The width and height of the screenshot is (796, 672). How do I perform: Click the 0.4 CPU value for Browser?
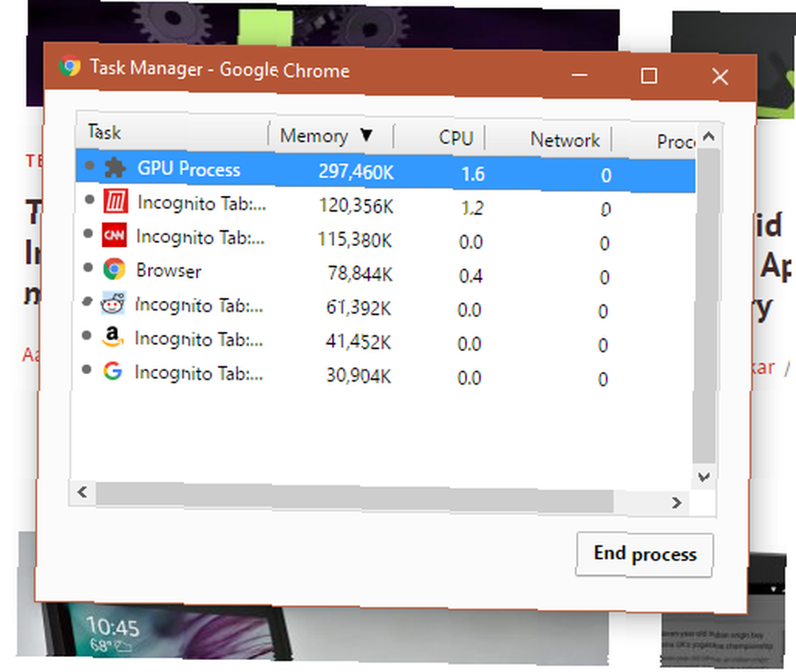[x=470, y=275]
